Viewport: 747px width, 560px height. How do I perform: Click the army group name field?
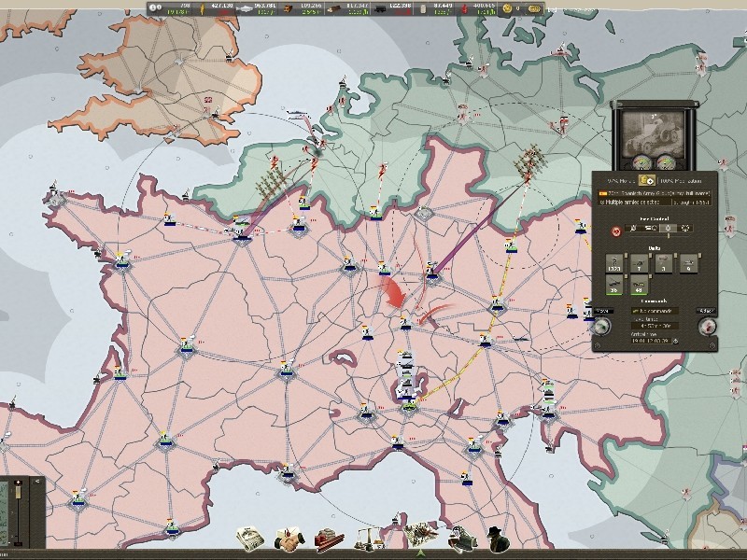[x=655, y=194]
